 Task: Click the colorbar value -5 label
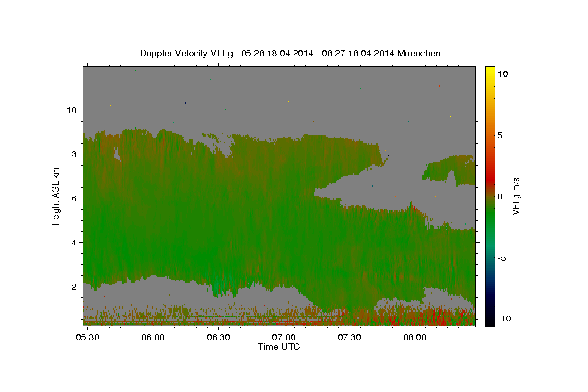coord(502,258)
